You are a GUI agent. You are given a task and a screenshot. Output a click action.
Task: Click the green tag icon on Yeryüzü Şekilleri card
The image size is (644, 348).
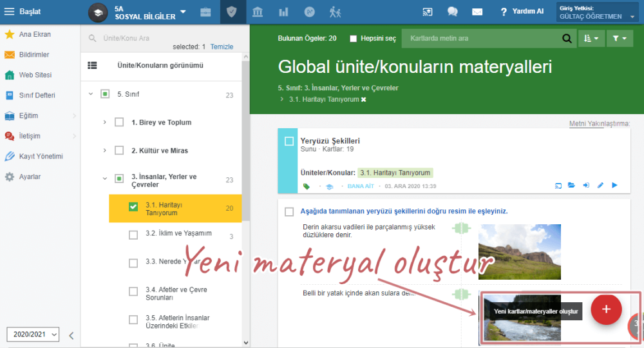point(307,186)
